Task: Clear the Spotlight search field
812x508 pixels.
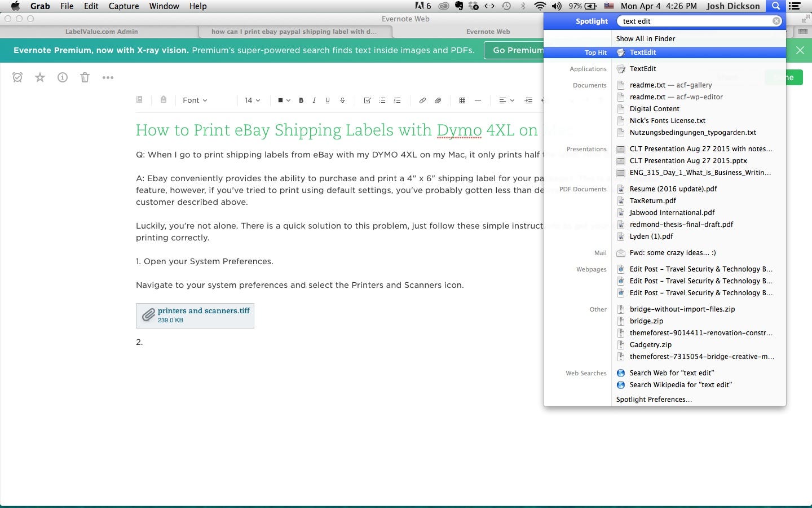Action: [x=776, y=21]
